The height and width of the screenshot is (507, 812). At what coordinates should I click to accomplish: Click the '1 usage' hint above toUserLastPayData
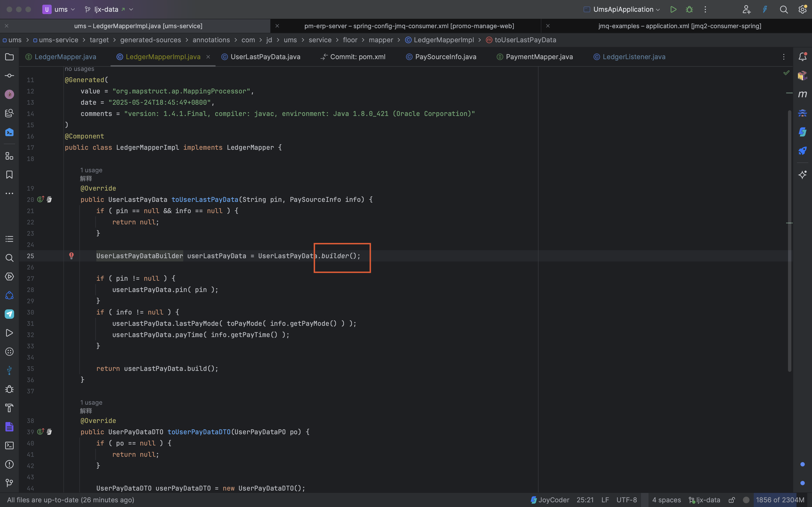tap(91, 170)
